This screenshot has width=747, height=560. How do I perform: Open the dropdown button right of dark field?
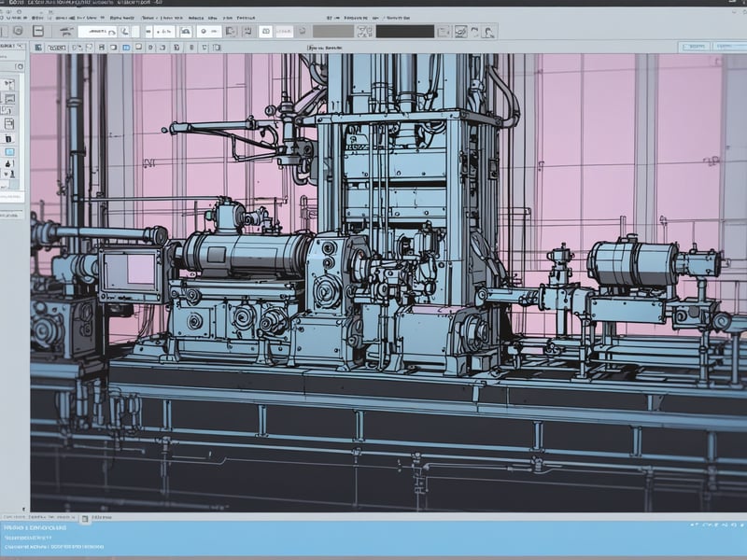(444, 31)
